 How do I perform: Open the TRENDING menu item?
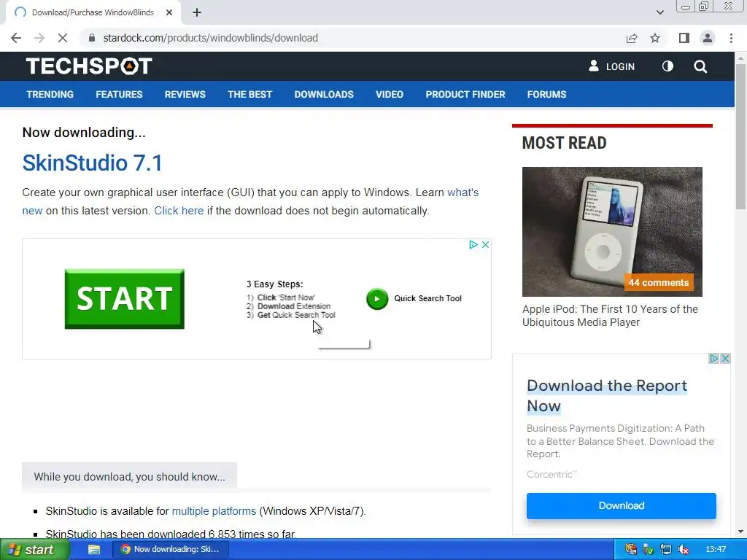click(x=50, y=94)
